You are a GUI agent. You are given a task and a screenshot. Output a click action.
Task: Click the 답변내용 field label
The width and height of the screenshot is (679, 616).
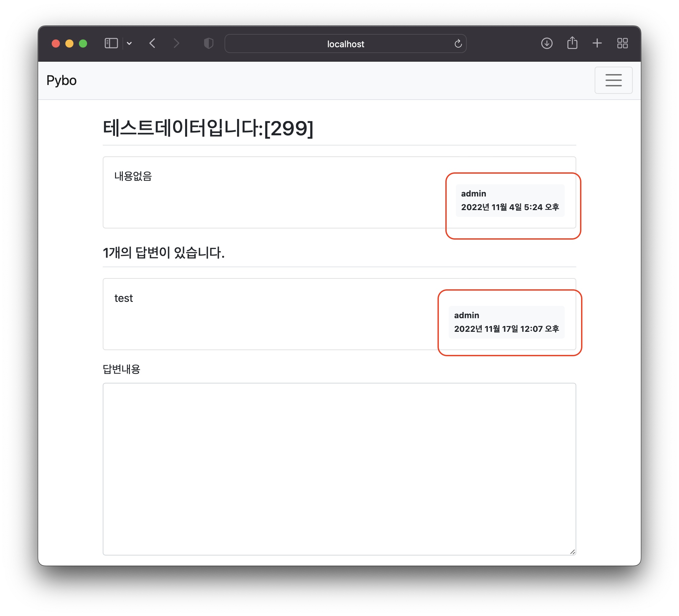pos(121,369)
